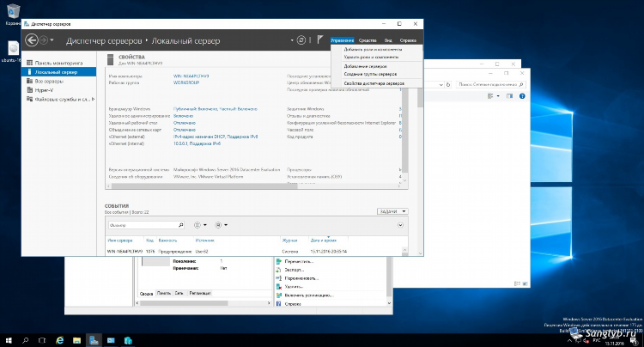Open the Вид menu
The width and height of the screenshot is (644, 347).
coord(388,40)
